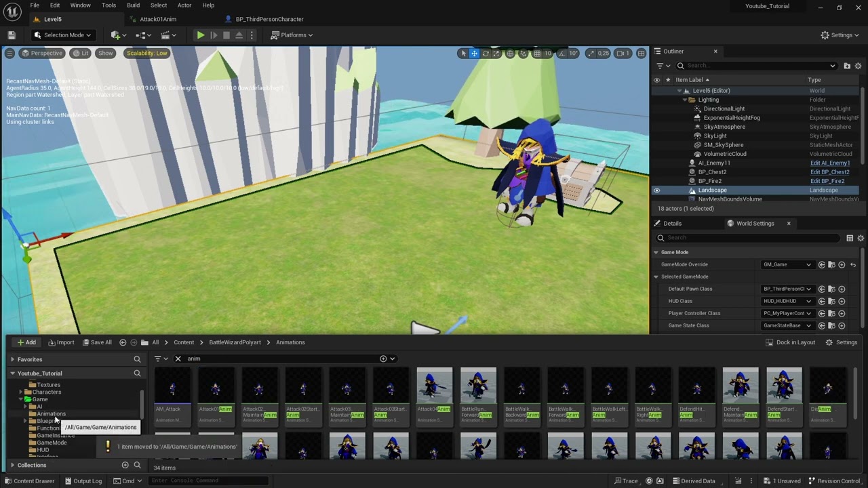Click viewport layout maximize/restore icon
Viewport: 868px width, 488px height.
pos(641,54)
